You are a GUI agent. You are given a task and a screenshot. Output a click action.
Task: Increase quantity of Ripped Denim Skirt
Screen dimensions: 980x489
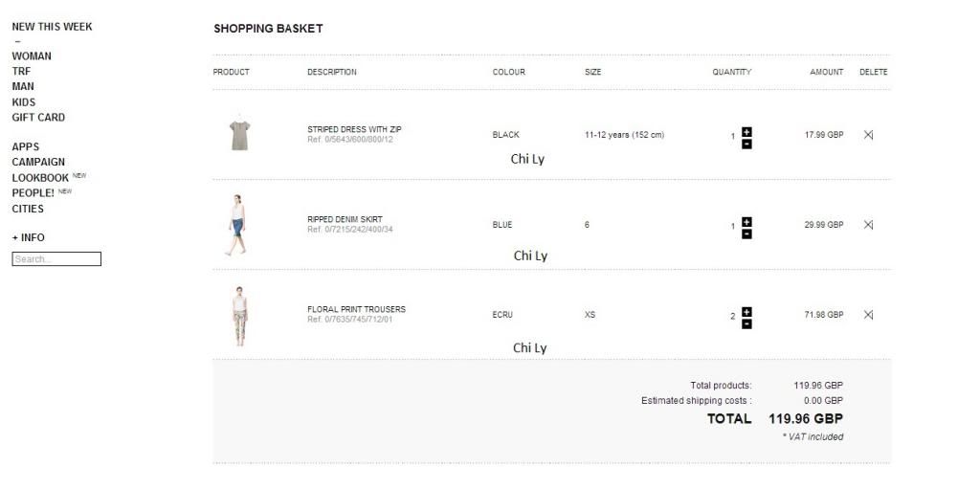(746, 221)
